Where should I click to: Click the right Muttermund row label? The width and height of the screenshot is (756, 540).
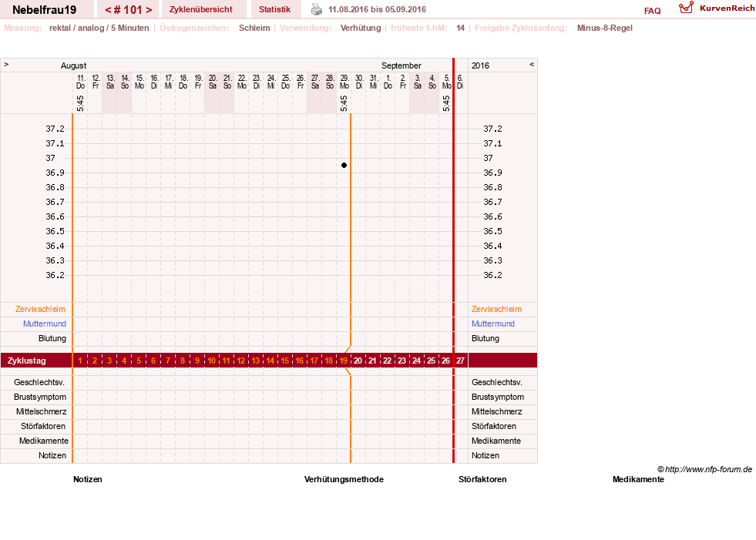click(x=492, y=324)
